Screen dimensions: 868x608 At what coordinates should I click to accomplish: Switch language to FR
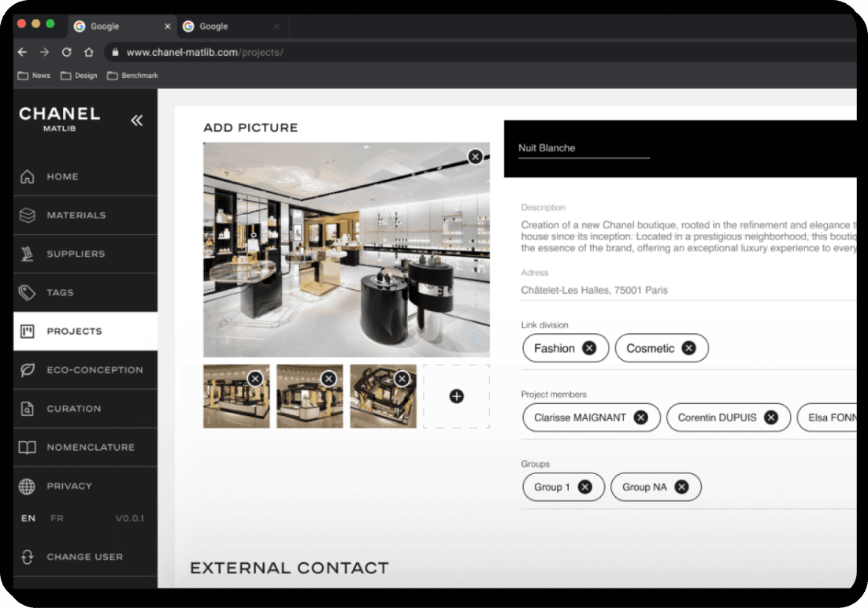pos(57,518)
